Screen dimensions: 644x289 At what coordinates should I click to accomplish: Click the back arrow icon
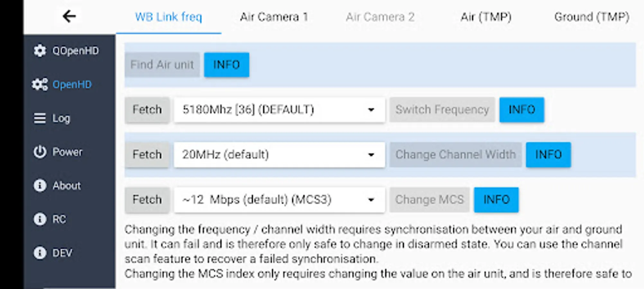(x=69, y=16)
